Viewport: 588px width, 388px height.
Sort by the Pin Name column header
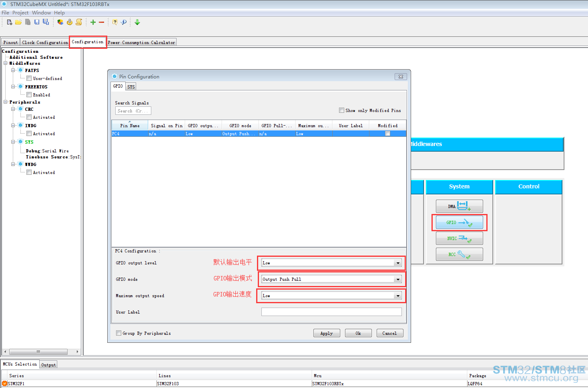coord(130,126)
